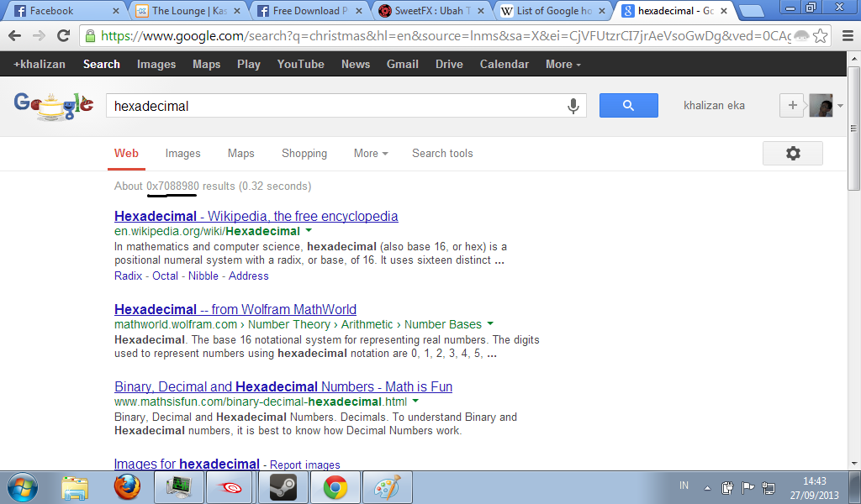
Task: Open the Windows Start button
Action: [x=23, y=487]
